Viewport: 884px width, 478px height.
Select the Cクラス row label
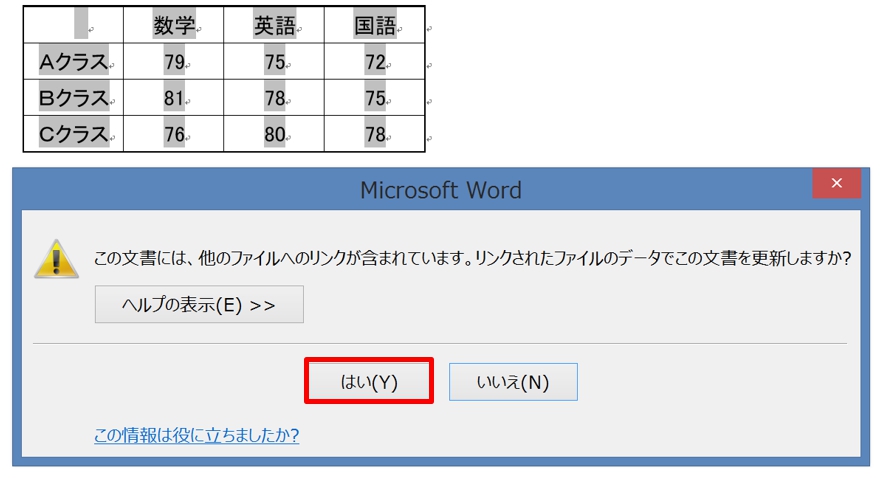coord(73,134)
